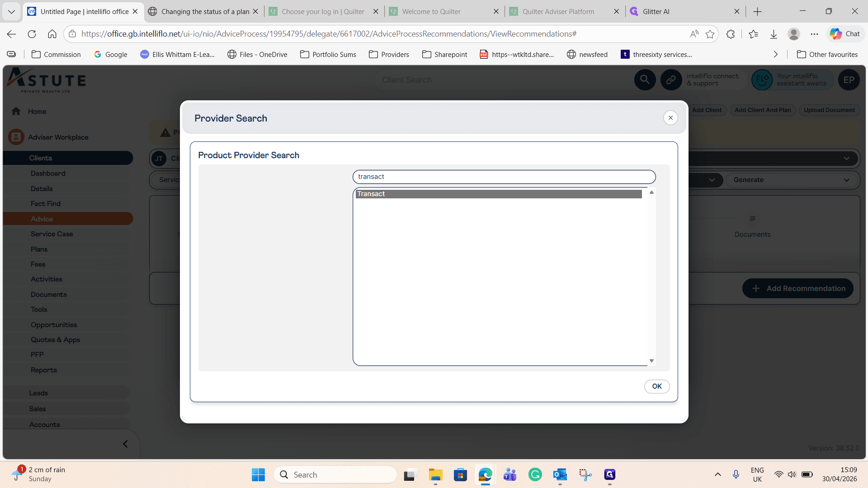Click the results list scroll-down arrow

(651, 361)
